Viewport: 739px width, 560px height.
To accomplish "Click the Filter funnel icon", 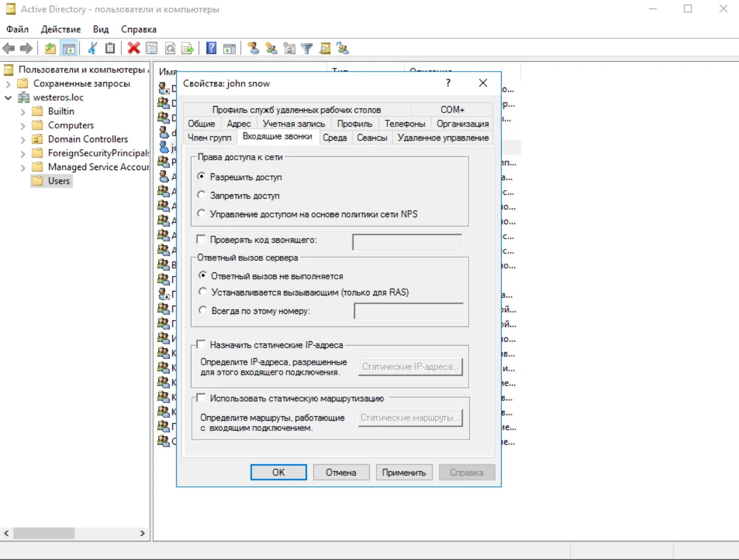I will [x=307, y=49].
